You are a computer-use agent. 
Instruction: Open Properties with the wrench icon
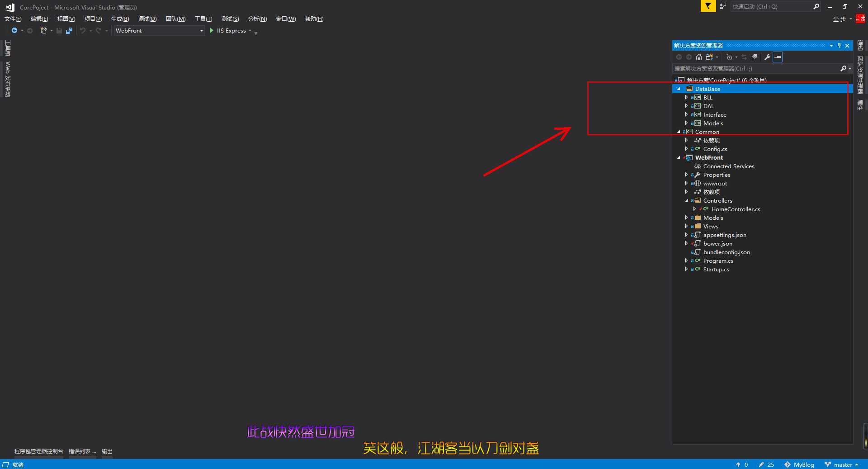click(767, 57)
